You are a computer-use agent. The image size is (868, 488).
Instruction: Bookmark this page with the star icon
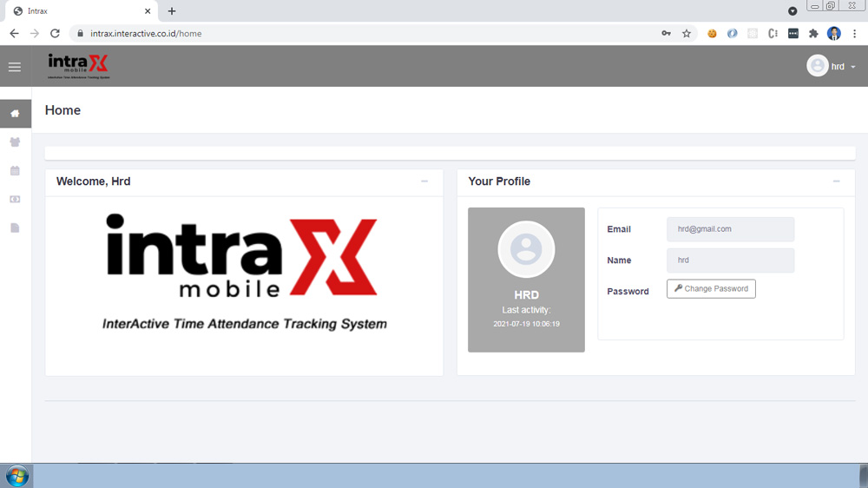[x=687, y=34]
